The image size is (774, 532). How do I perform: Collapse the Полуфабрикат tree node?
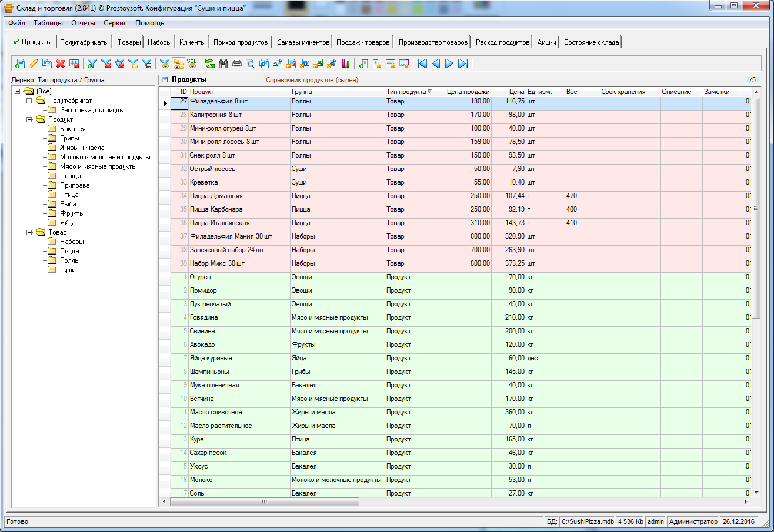tap(29, 101)
